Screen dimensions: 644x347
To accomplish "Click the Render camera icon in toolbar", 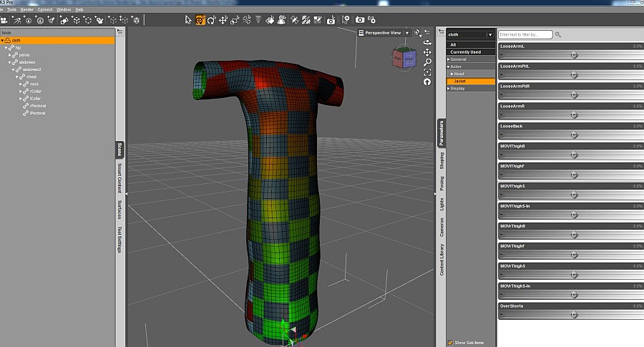I will coord(360,20).
